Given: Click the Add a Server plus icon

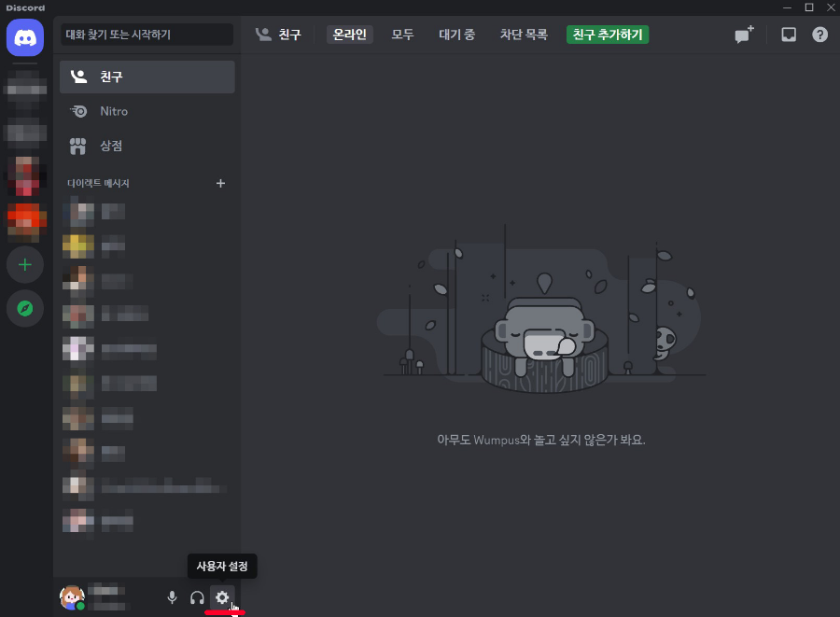Looking at the screenshot, I should [x=25, y=264].
